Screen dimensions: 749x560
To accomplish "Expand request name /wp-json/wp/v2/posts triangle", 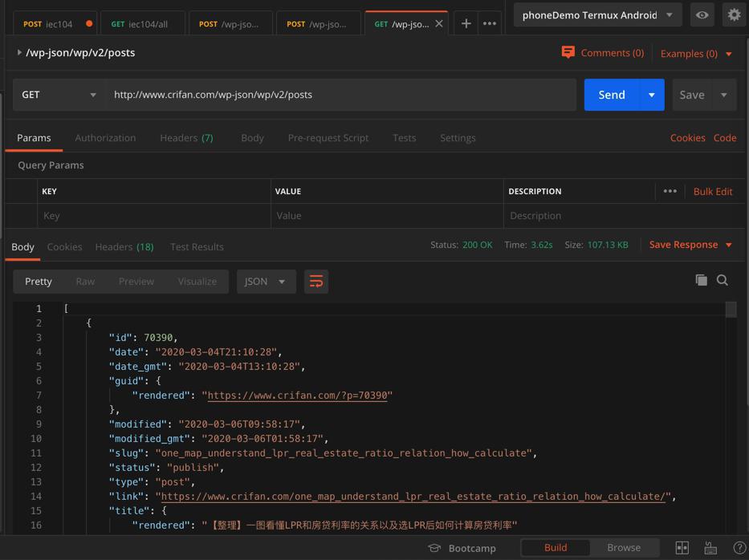I will coord(19,52).
